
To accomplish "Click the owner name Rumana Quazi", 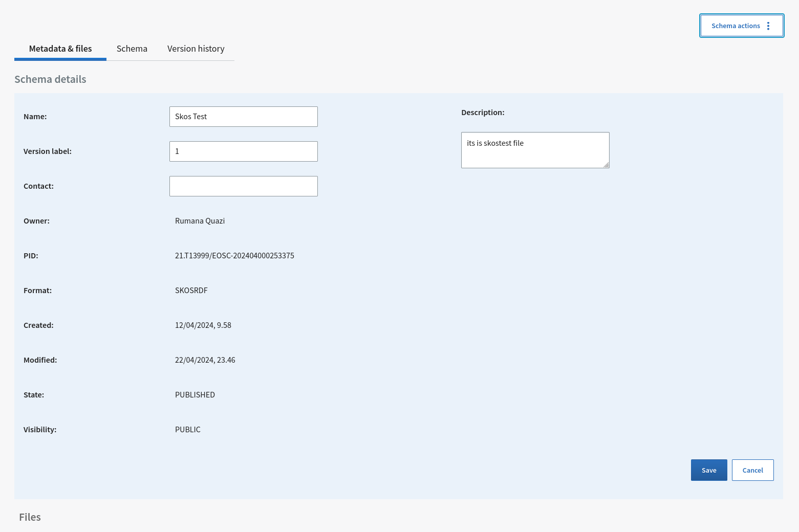I will [x=200, y=221].
